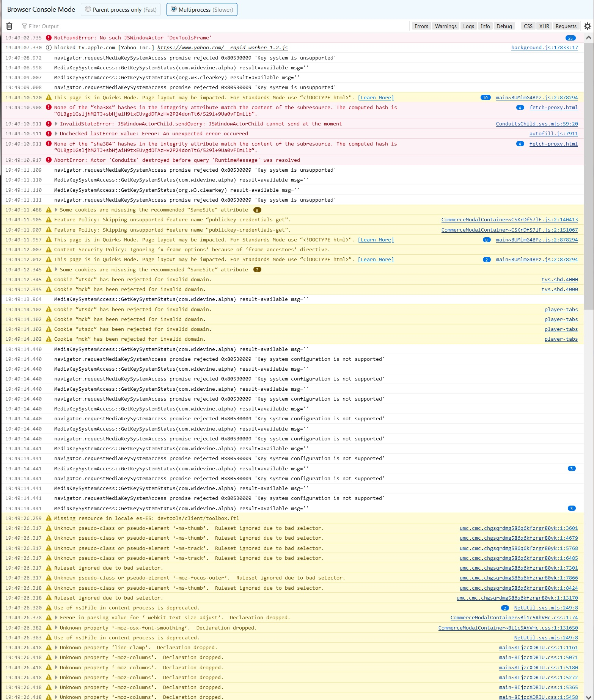Toggle the Logs filter
Image resolution: width=594 pixels, height=700 pixels.
coord(468,26)
